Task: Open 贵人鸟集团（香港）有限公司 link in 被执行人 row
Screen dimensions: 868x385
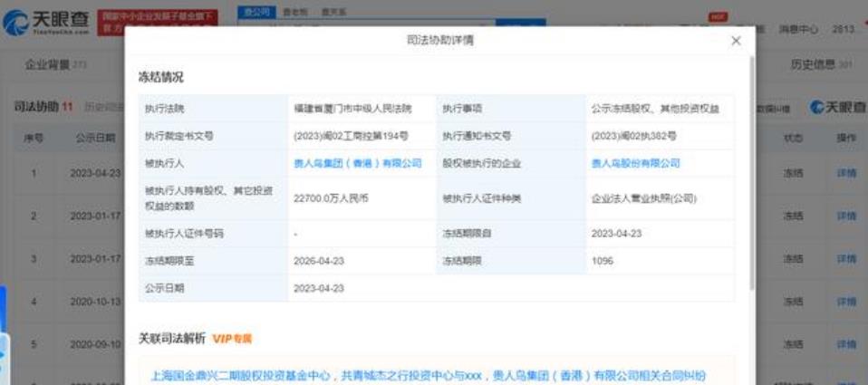Action: click(358, 163)
